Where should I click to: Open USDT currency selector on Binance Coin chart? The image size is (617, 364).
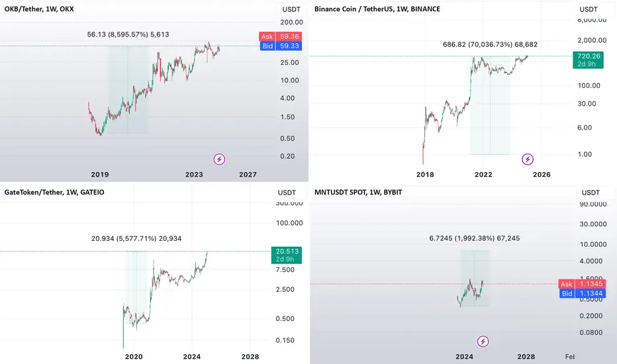[x=589, y=9]
